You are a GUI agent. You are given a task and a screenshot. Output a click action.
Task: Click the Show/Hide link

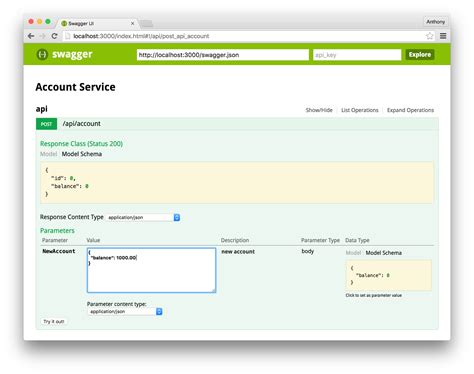tap(319, 110)
